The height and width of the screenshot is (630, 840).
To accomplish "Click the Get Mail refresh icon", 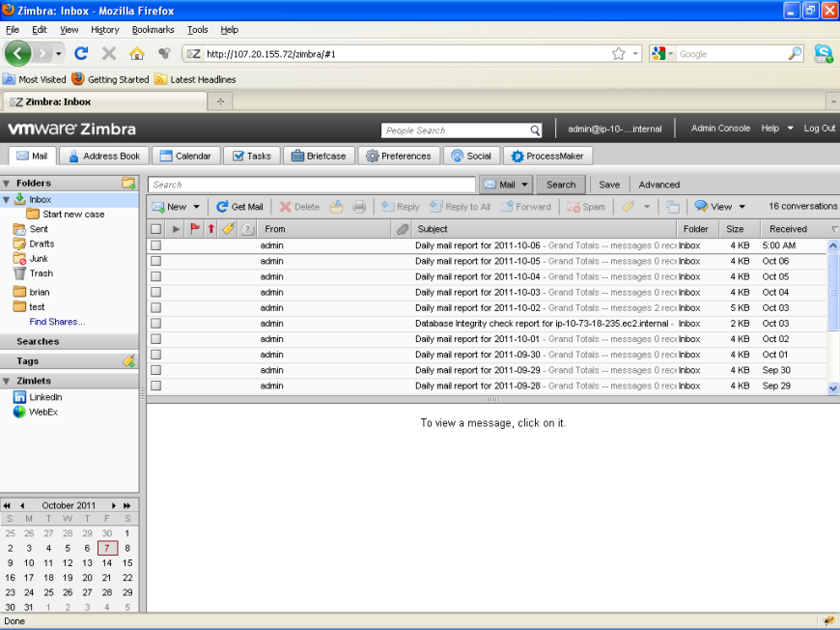I will [x=222, y=207].
